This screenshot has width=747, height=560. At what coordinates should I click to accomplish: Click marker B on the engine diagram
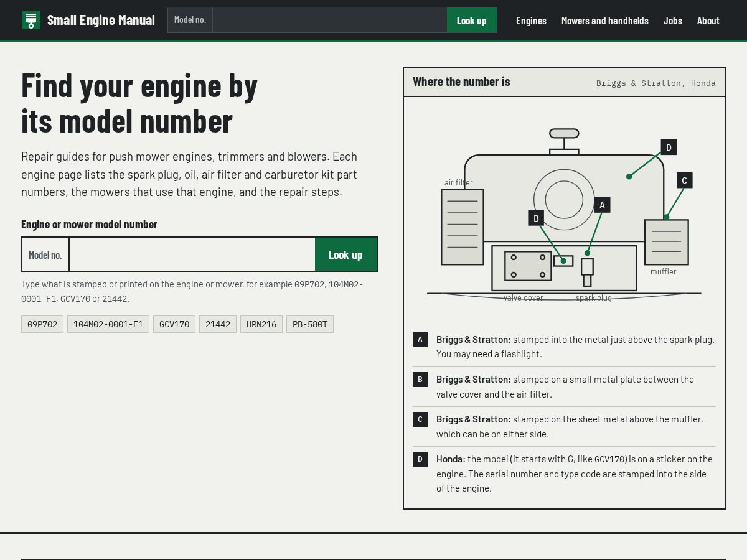(x=536, y=218)
